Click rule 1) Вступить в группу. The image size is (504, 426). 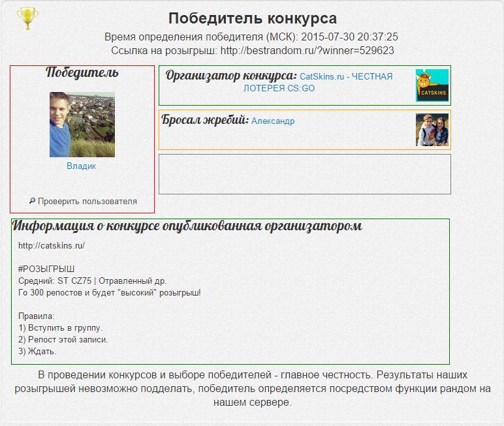(x=61, y=328)
